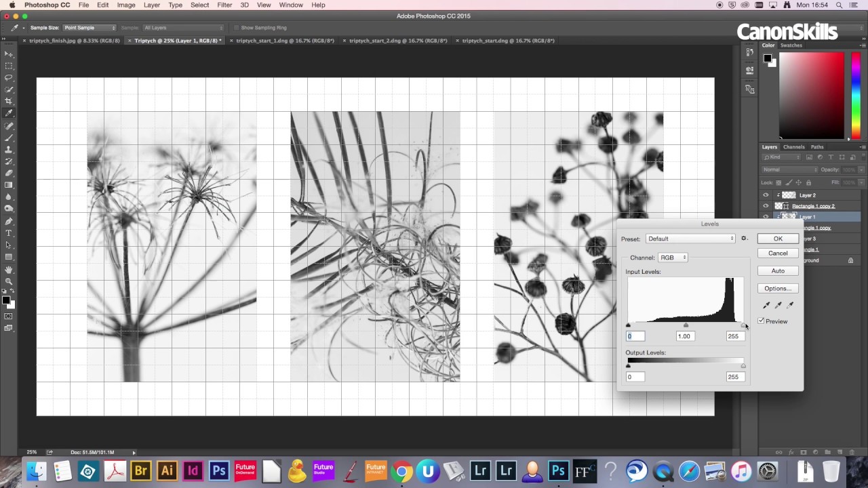Image resolution: width=868 pixels, height=488 pixels.
Task: Click the set black point eyedropper in Levels
Action: click(x=766, y=305)
